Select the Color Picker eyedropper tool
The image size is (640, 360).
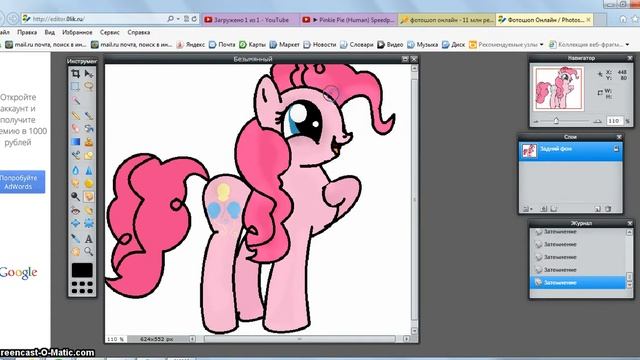76,238
